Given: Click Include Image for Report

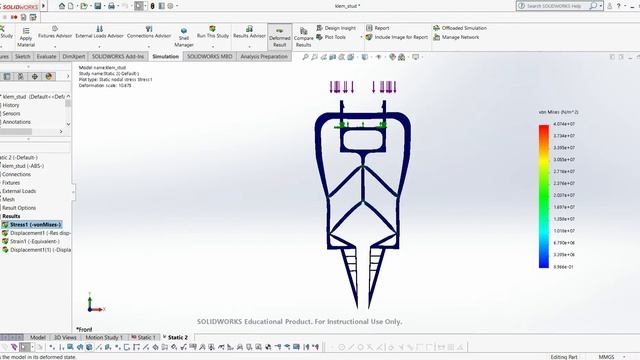Looking at the screenshot, I should (x=397, y=37).
